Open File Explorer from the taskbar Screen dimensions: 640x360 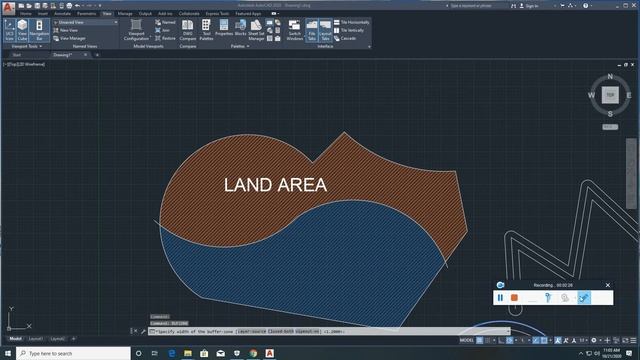[x=188, y=353]
